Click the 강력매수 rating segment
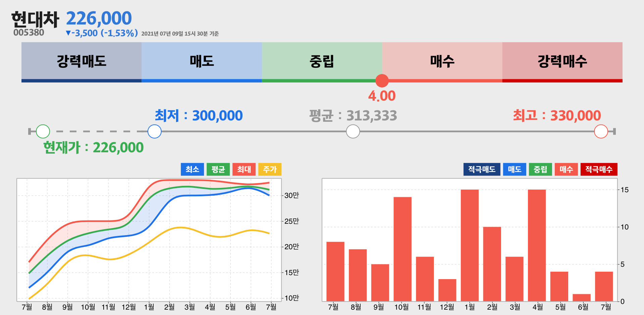Image resolution: width=644 pixels, height=315 pixels. (x=562, y=62)
